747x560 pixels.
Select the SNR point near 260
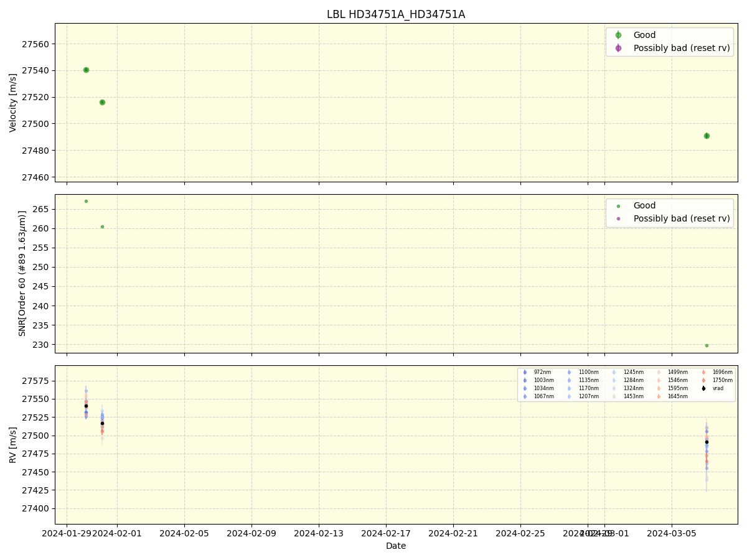102,226
